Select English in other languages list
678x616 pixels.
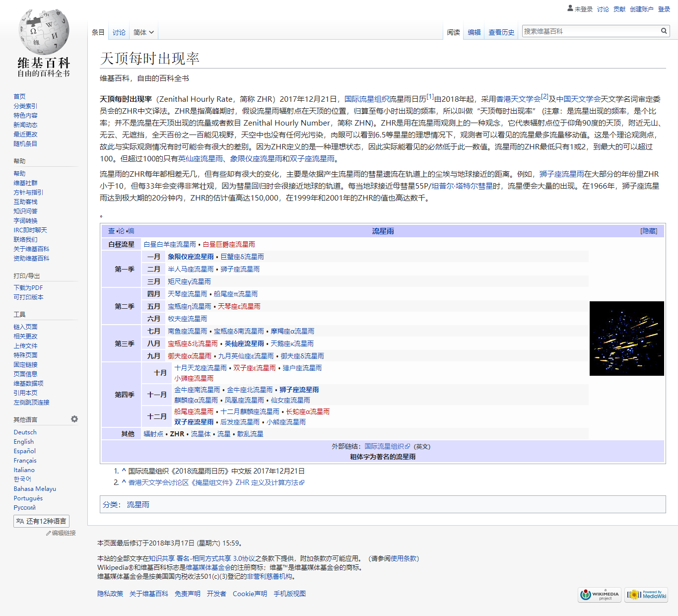24,442
